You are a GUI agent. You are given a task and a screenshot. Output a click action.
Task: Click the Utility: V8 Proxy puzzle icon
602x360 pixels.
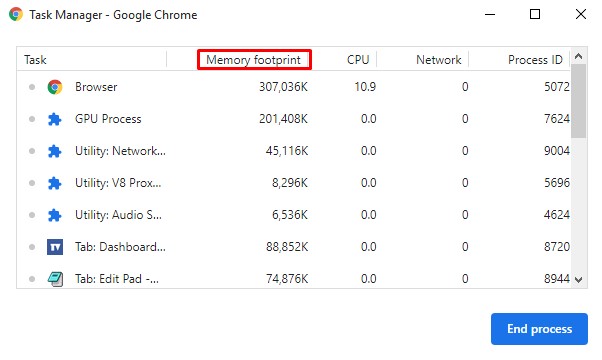pos(55,183)
